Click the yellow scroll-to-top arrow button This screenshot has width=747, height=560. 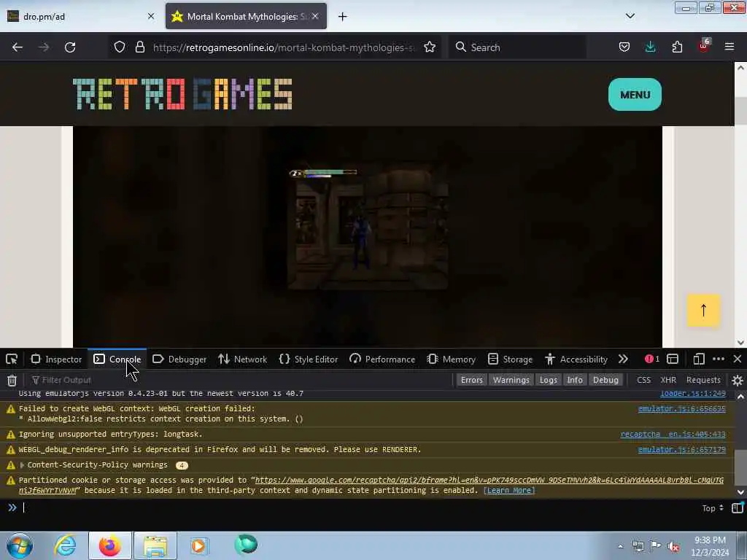tap(703, 311)
